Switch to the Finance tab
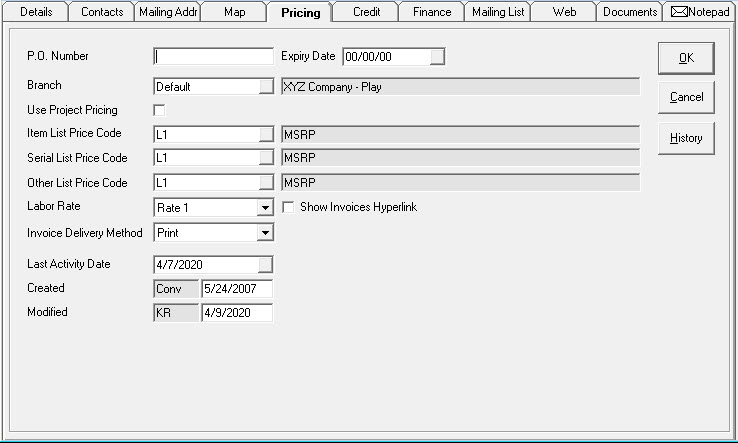The width and height of the screenshot is (738, 443). coord(432,12)
